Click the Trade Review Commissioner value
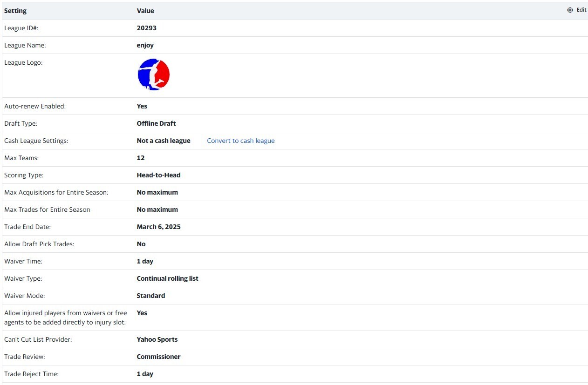This screenshot has width=588, height=385. (x=158, y=357)
